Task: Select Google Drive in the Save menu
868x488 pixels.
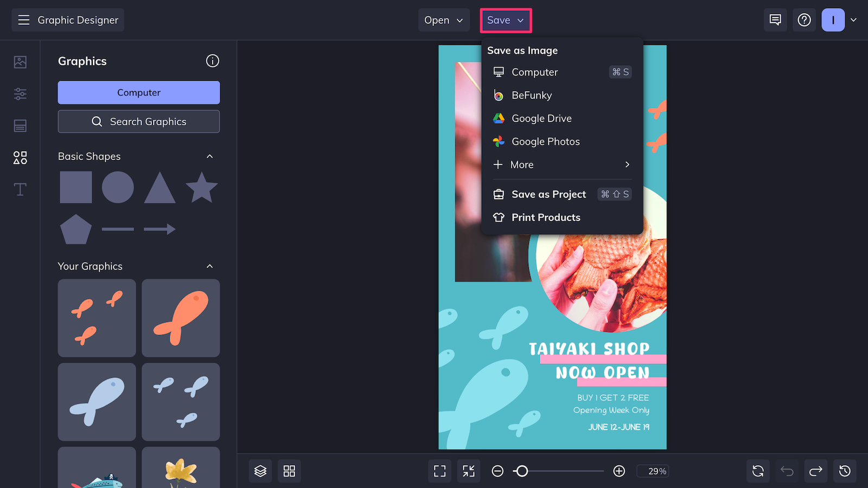Action: 541,118
